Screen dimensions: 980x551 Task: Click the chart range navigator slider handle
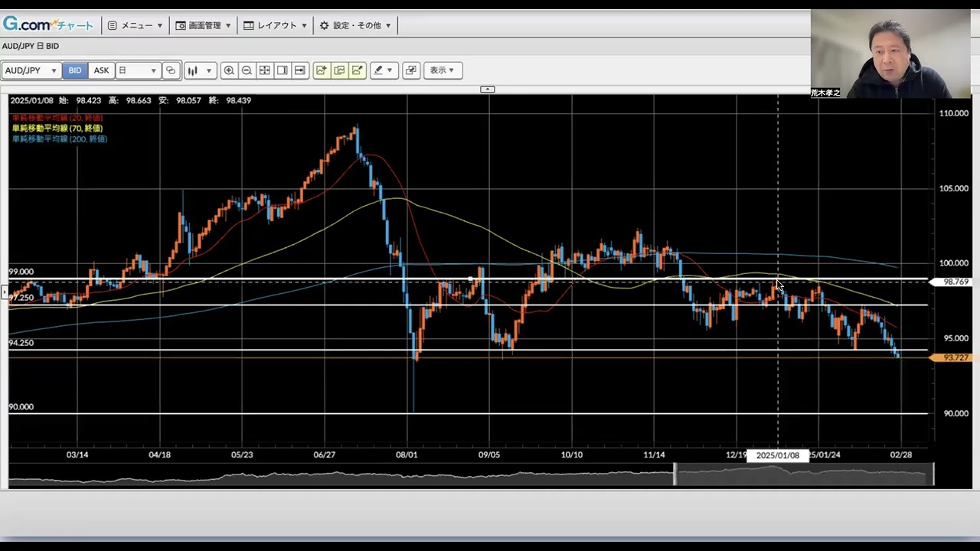(x=675, y=474)
